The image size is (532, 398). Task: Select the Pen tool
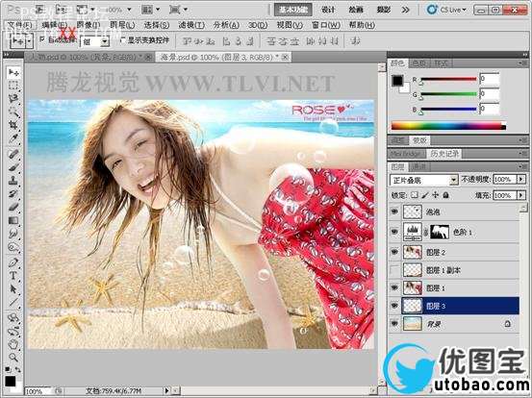pos(13,262)
